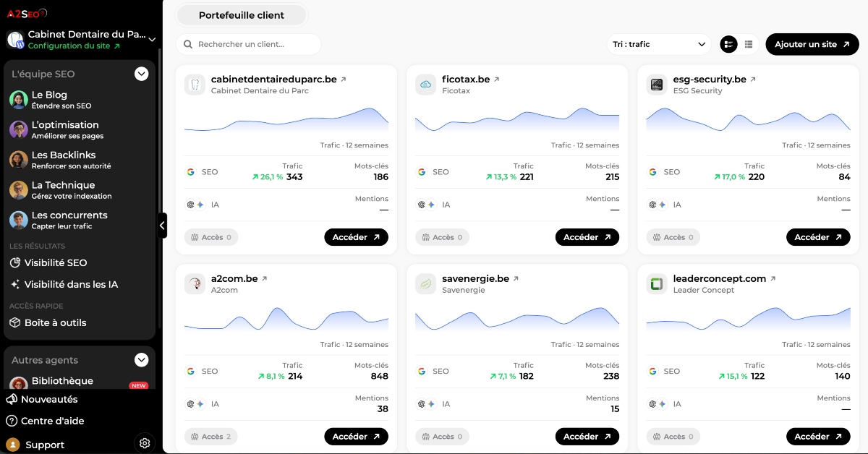Open Support chat in the sidebar

click(35, 445)
